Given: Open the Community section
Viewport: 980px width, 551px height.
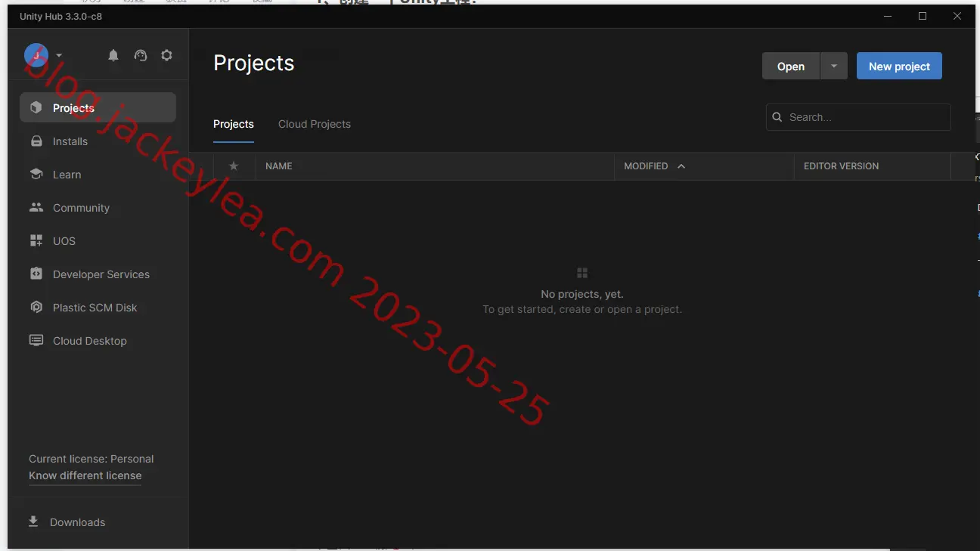Looking at the screenshot, I should pyautogui.click(x=98, y=208).
